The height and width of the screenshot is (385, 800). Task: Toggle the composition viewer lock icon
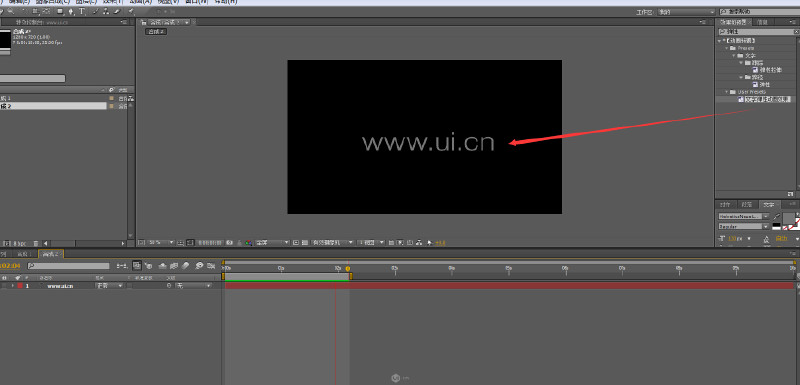coord(143,22)
